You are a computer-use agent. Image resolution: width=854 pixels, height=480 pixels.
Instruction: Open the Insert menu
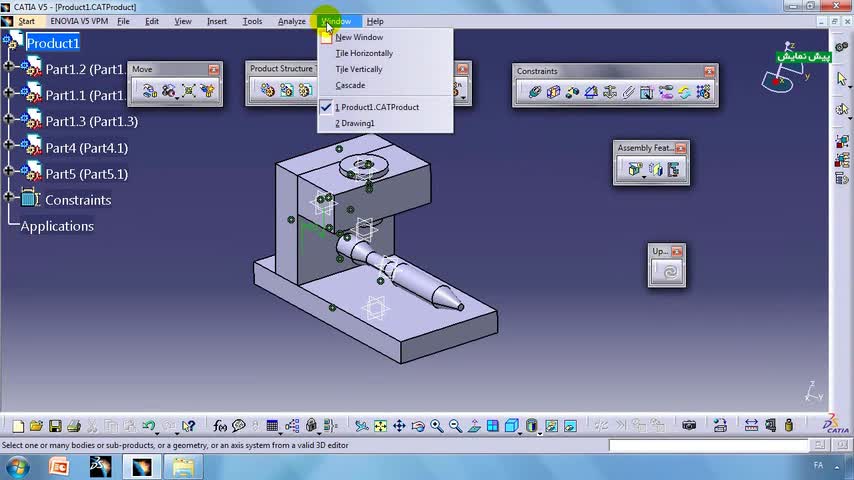(x=217, y=21)
